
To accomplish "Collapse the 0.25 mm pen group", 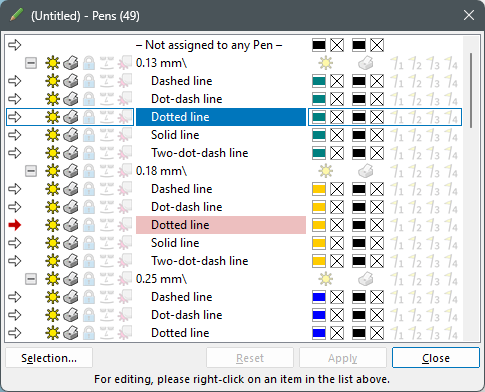I will pyautogui.click(x=31, y=279).
